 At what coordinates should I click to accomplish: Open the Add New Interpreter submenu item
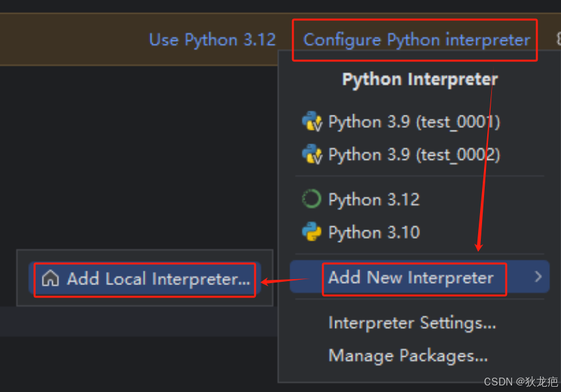coord(419,277)
